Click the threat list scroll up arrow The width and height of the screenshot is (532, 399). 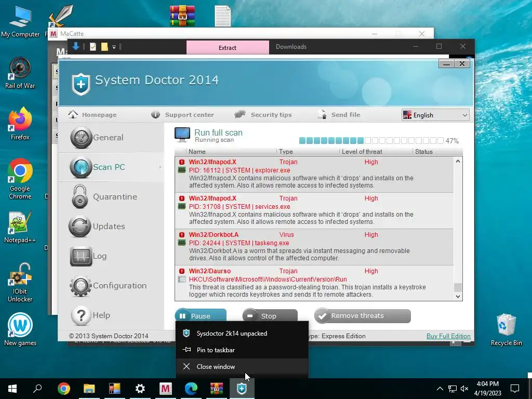(x=458, y=162)
